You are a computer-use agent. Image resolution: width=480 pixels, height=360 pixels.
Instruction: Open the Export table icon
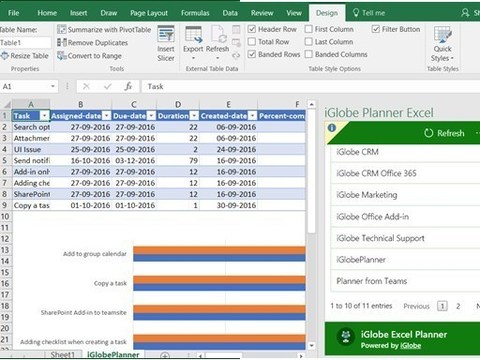tap(193, 35)
